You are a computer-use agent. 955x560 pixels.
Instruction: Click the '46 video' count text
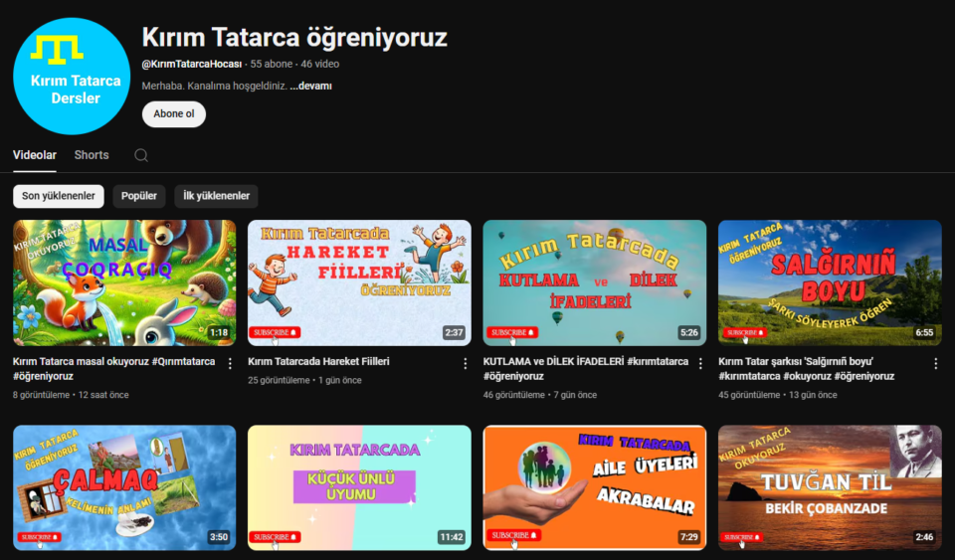(319, 64)
